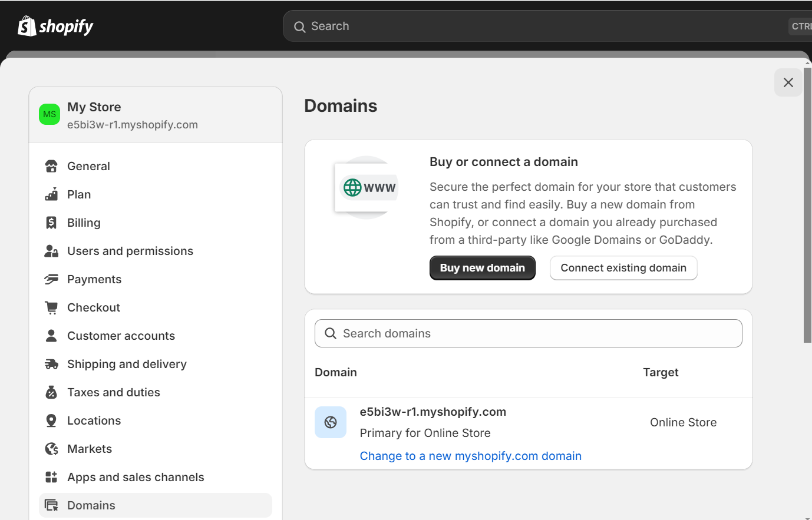Click the Locations pin icon

pyautogui.click(x=51, y=420)
